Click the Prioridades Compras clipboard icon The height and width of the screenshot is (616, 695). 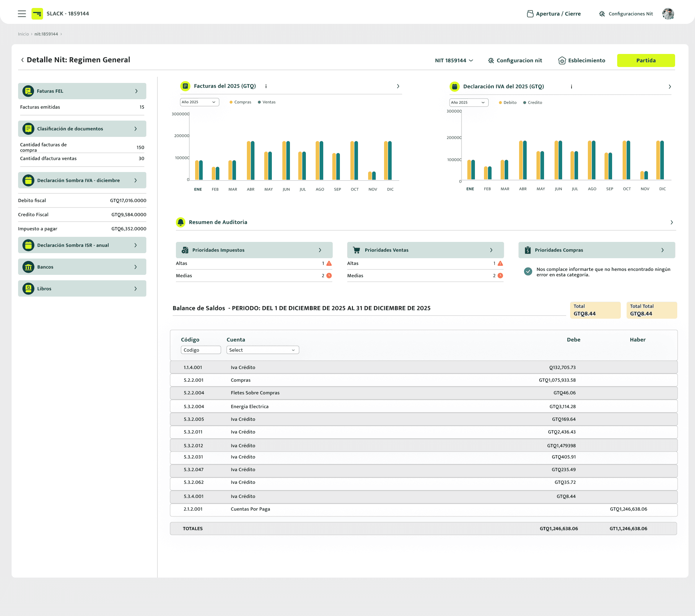(528, 250)
